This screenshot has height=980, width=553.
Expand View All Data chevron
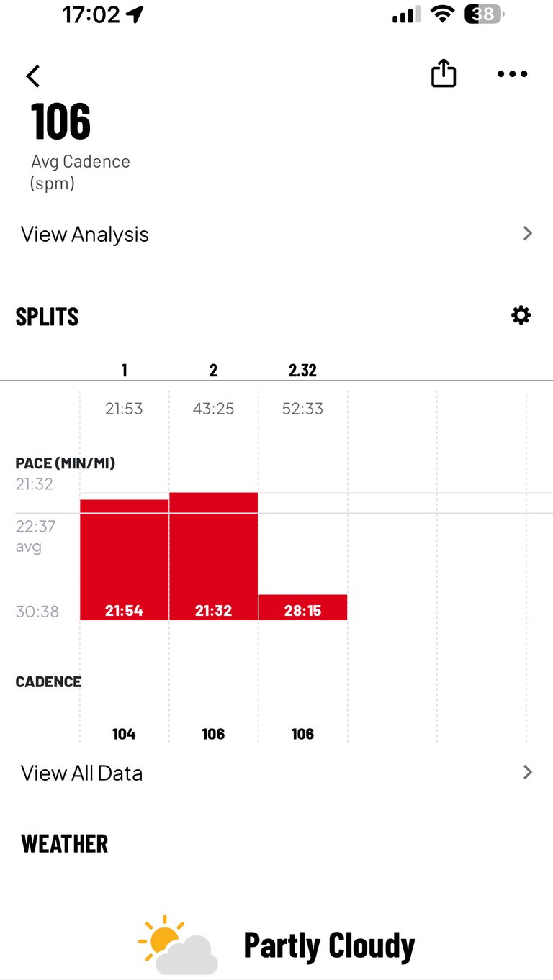528,772
